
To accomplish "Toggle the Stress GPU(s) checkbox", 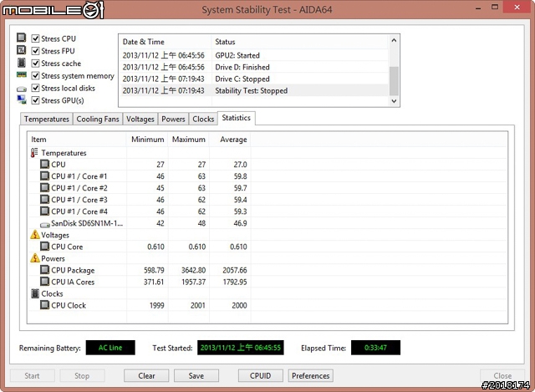I will pyautogui.click(x=35, y=100).
